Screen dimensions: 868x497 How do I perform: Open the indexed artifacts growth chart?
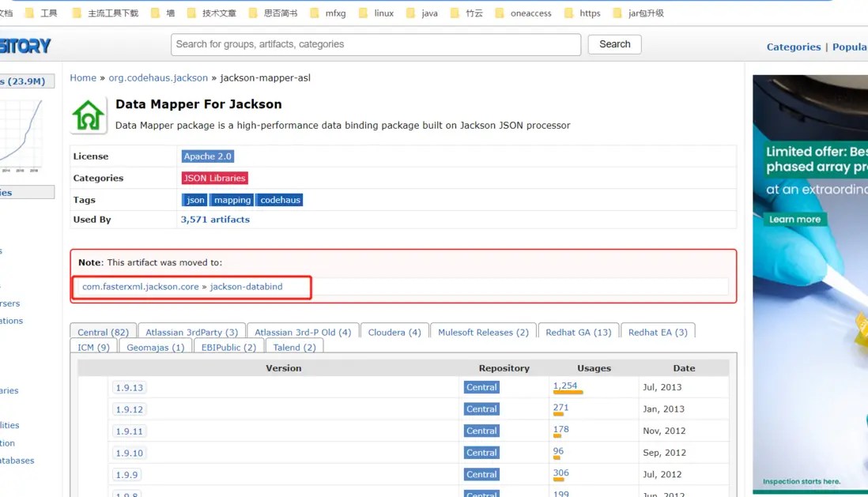click(x=21, y=135)
